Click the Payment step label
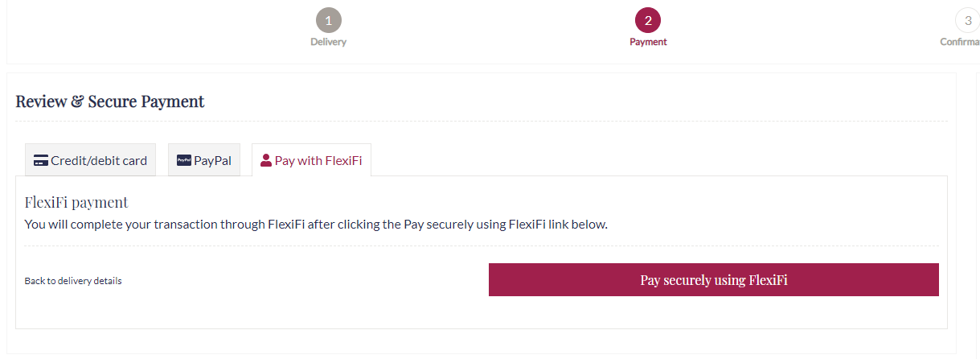 tap(648, 42)
